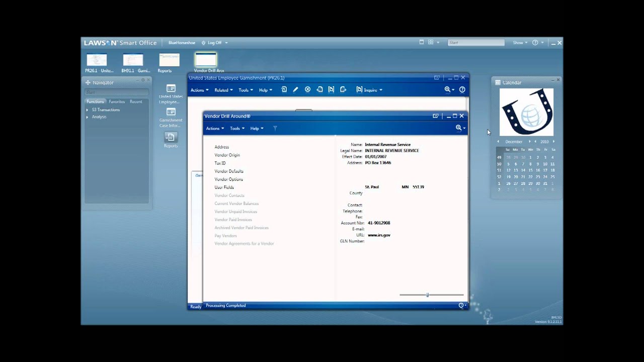
Task: Open the Show dropdown in top bar
Action: pos(520,43)
